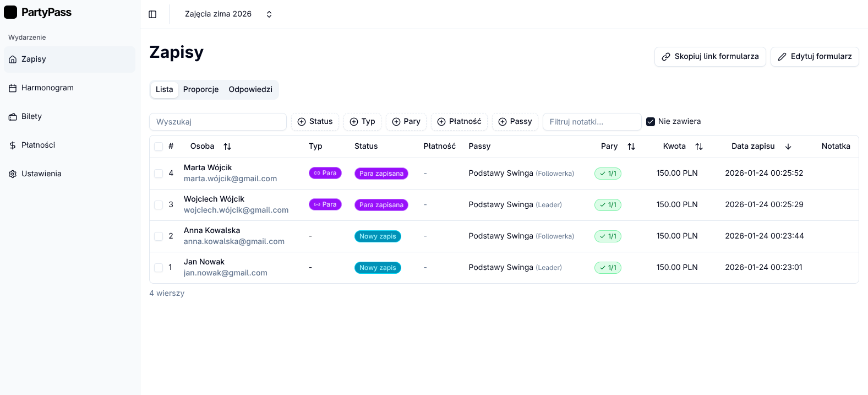Viewport: 868px width, 395px height.
Task: Click Nowy zapis status for Anna Kowalska
Action: coord(378,236)
